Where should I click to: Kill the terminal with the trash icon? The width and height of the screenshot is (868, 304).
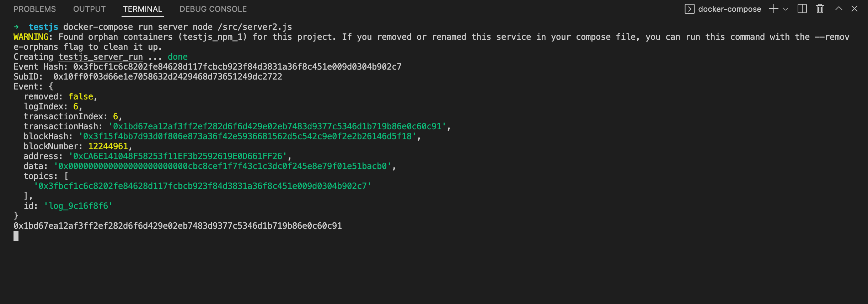coord(819,9)
